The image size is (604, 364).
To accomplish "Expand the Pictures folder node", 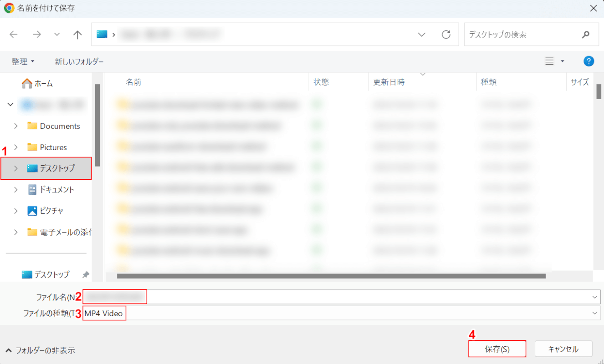I will point(16,147).
